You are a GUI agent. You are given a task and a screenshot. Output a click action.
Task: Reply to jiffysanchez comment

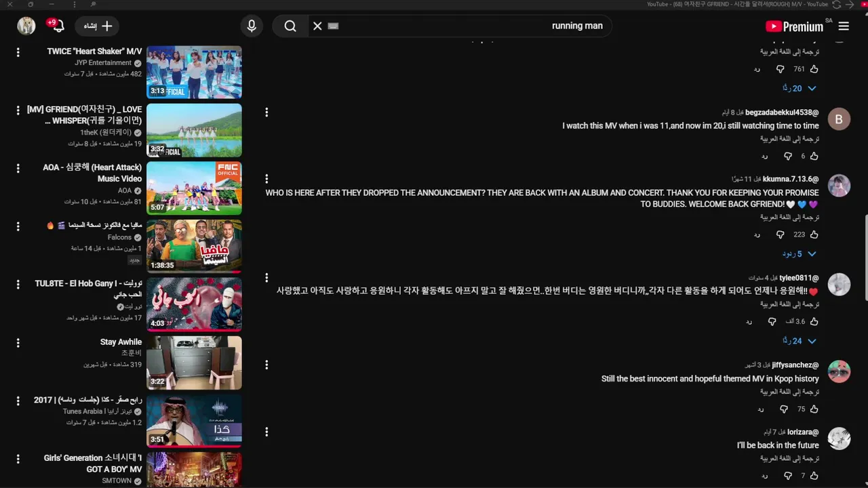pyautogui.click(x=760, y=409)
